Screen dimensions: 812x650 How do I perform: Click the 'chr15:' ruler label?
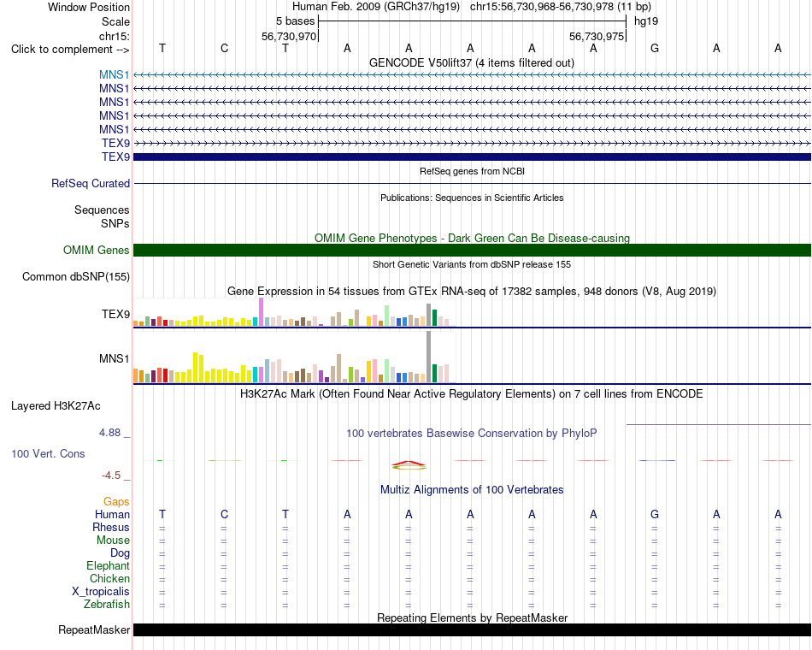pyautogui.click(x=115, y=36)
